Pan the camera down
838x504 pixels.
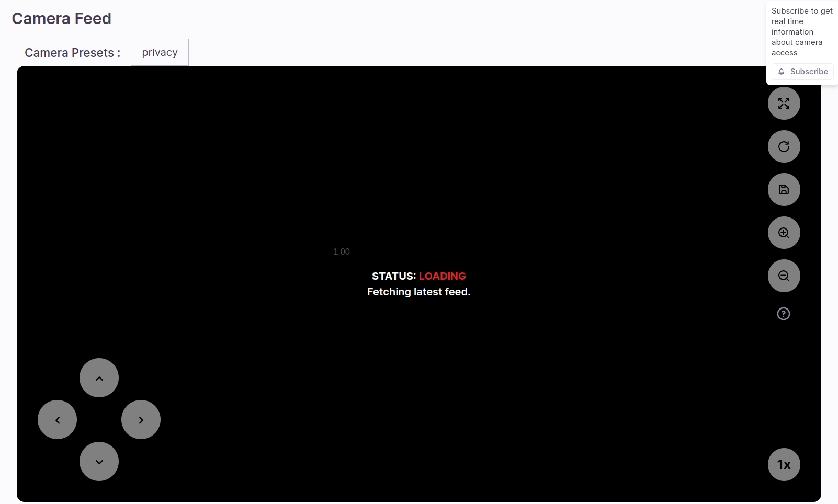tap(99, 462)
